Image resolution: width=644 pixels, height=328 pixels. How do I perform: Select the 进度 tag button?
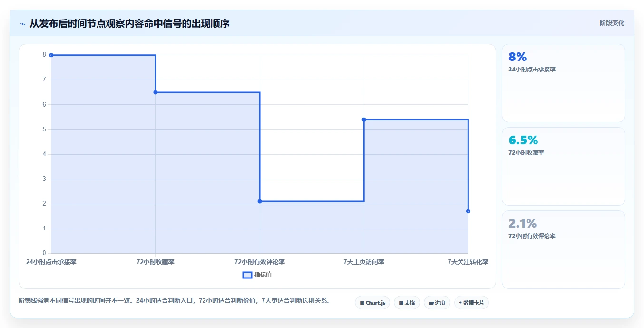tap(437, 303)
